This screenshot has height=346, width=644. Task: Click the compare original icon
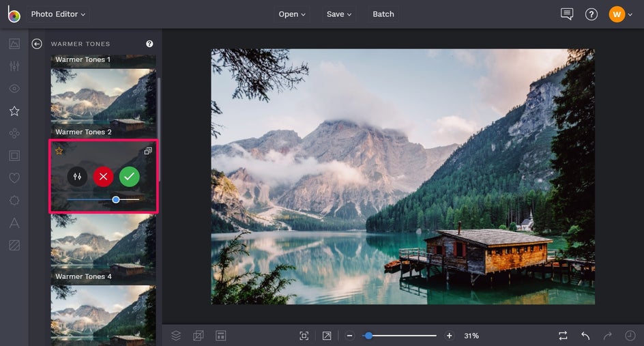563,336
